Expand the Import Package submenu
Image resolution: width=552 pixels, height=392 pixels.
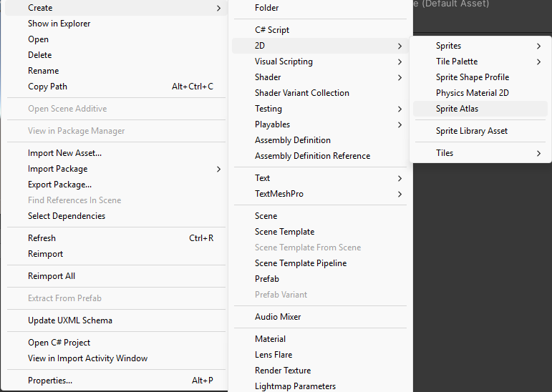click(116, 169)
